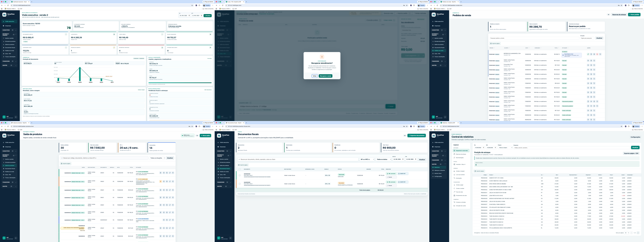The height and width of the screenshot is (242, 644).
Task: Switch to the Dashboard executivo browser tab
Action: [20, 2]
